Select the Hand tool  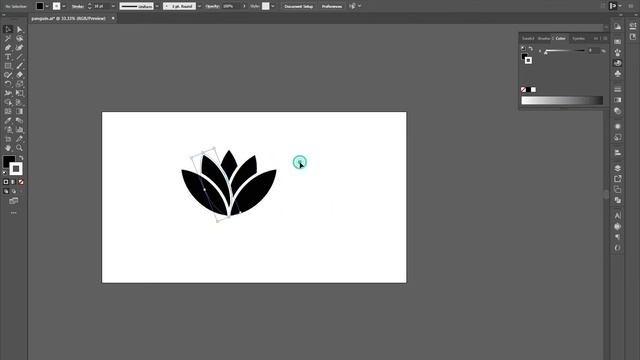click(8, 148)
